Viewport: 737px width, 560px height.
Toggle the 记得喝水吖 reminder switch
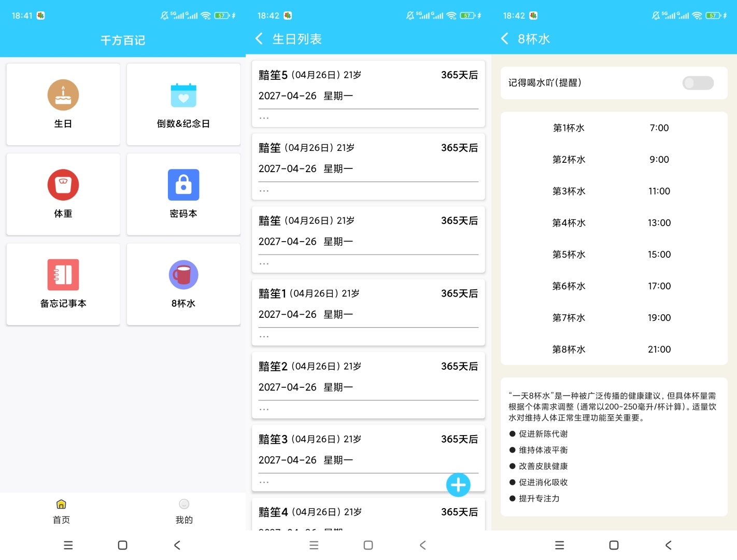point(698,83)
